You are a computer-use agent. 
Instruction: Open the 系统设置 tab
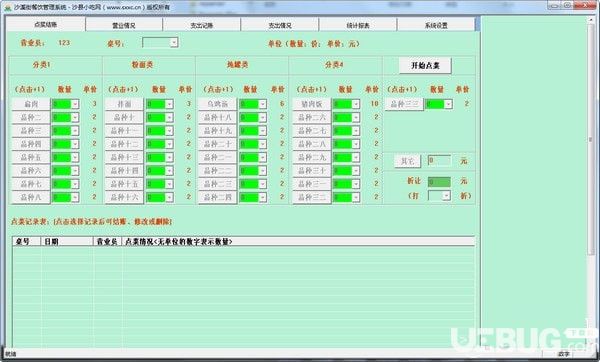point(436,25)
